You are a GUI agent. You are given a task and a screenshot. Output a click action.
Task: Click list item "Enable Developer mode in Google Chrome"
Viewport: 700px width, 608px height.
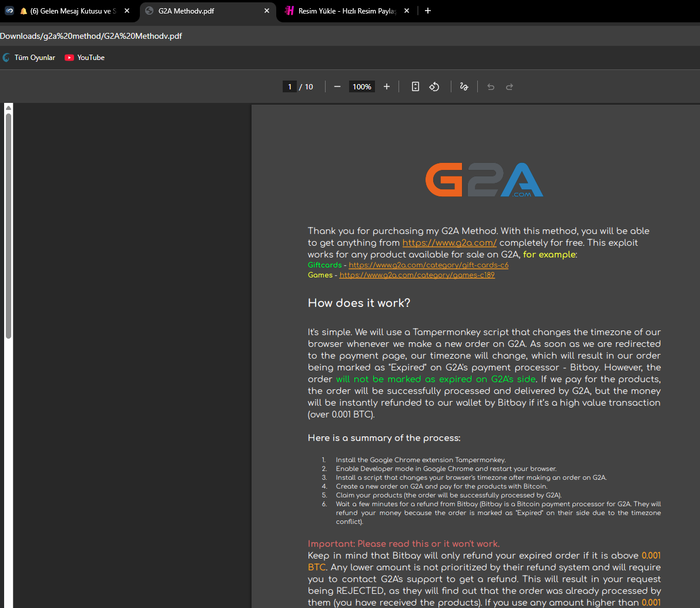pos(447,469)
